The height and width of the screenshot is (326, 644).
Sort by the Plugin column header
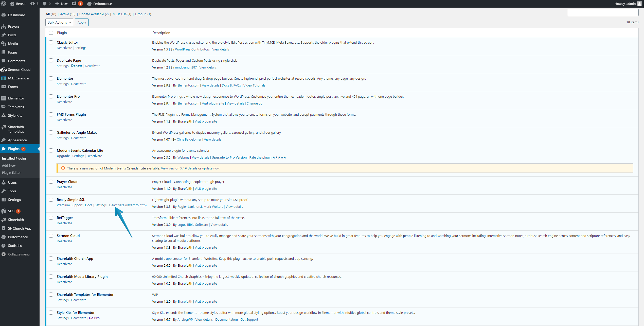tap(62, 33)
